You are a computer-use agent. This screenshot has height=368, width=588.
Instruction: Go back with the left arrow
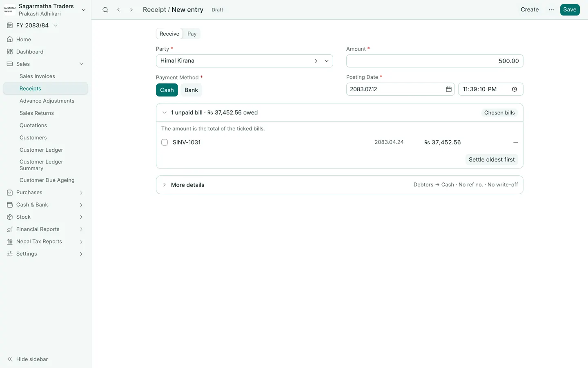pyautogui.click(x=118, y=10)
